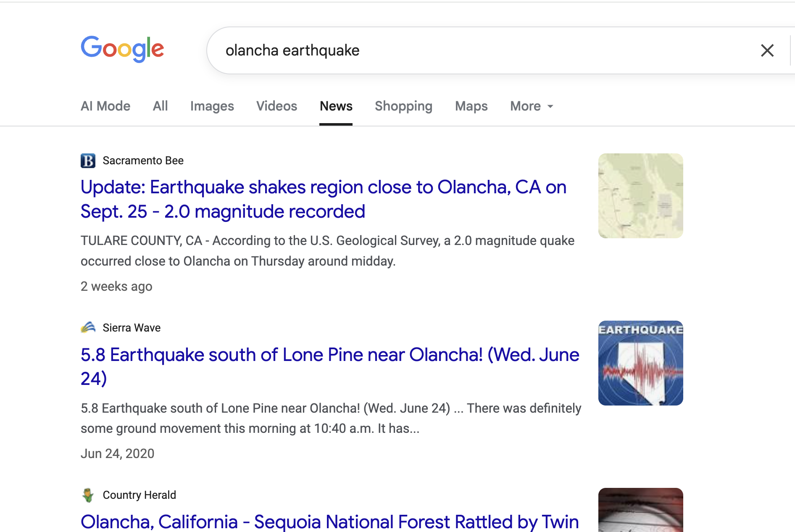Click the Country Herald favicon icon
This screenshot has height=532, width=795.
coord(88,495)
